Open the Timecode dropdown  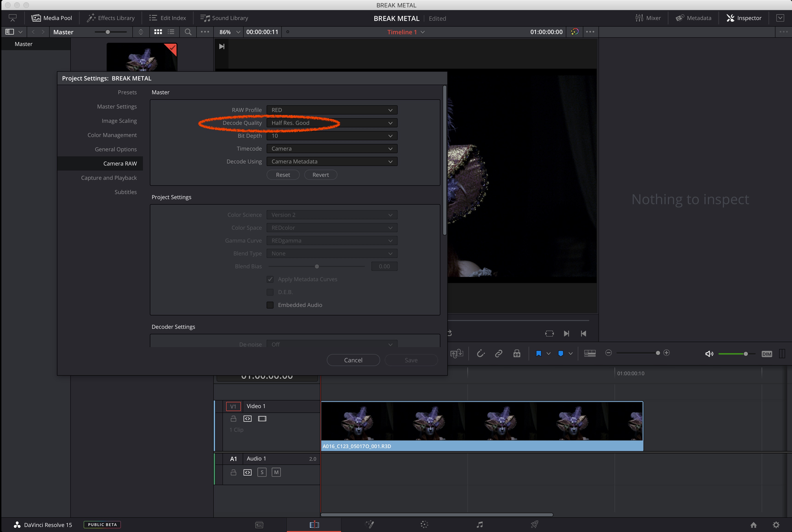pos(332,149)
